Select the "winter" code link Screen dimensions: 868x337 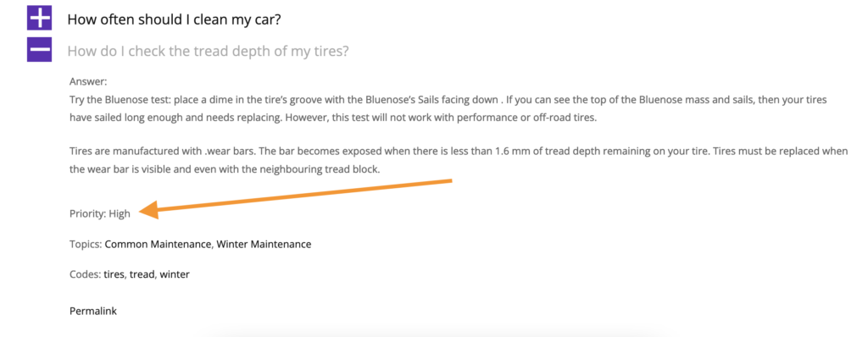tap(175, 273)
